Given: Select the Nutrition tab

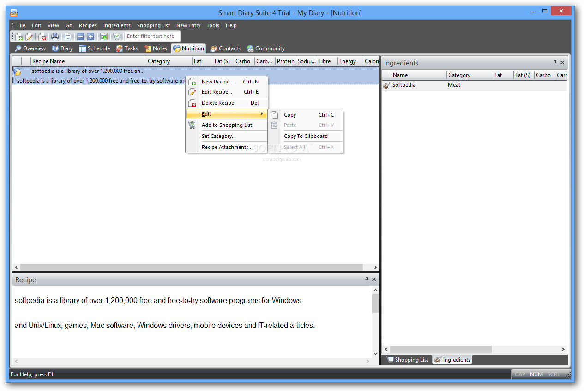Looking at the screenshot, I should pos(188,48).
